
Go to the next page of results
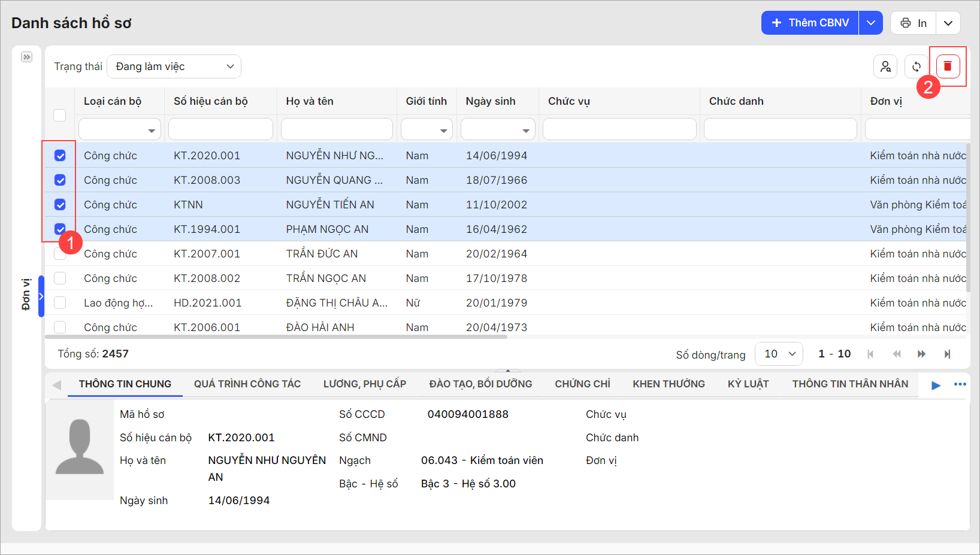(921, 354)
